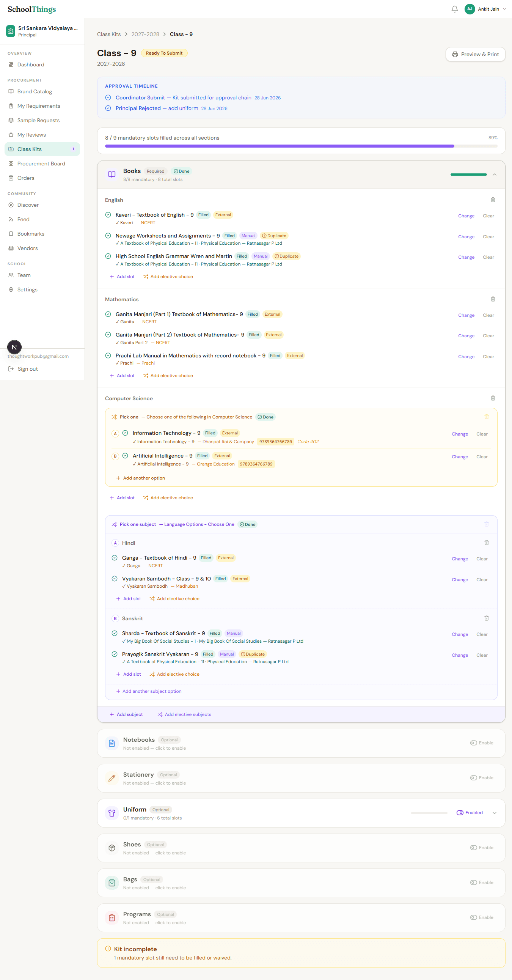Click the Programs clipboard icon
The image size is (512, 980).
coord(112,918)
